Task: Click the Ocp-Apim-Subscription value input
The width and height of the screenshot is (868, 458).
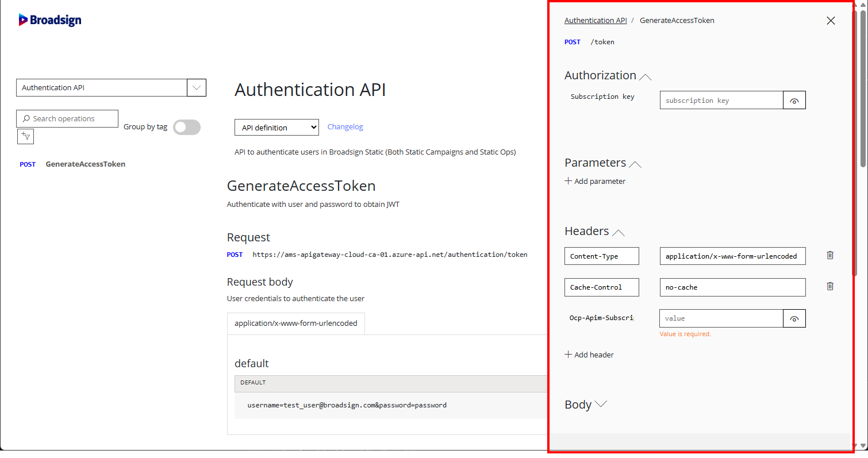Action: pyautogui.click(x=721, y=318)
